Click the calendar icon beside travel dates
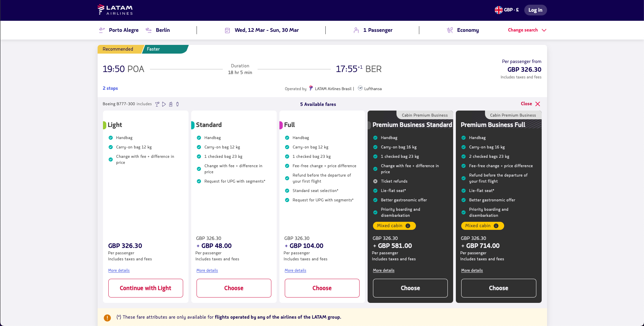Image resolution: width=644 pixels, height=326 pixels. pyautogui.click(x=227, y=30)
